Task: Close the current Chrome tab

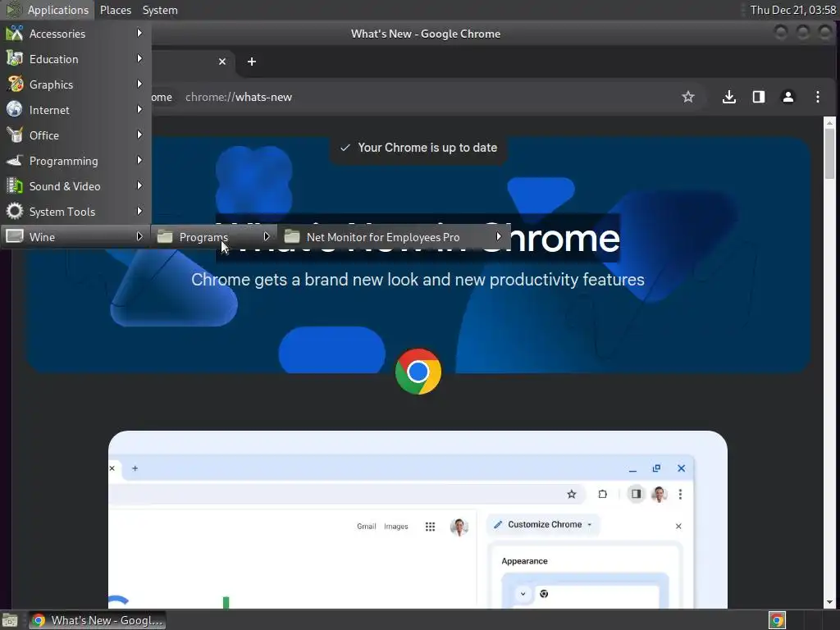Action: (x=222, y=62)
